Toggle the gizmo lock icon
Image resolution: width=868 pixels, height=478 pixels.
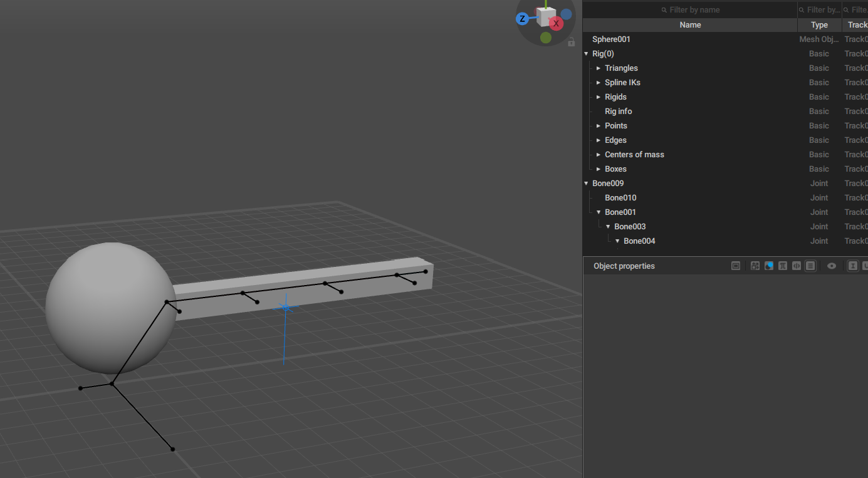tap(571, 43)
